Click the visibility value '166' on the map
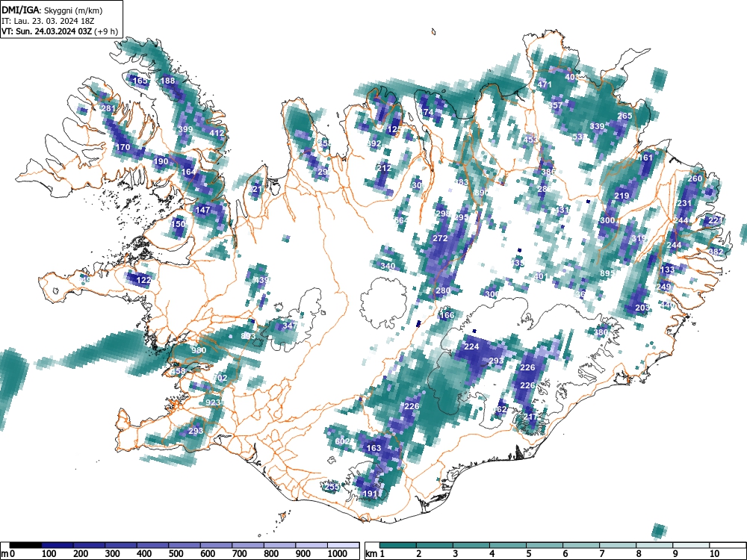 click(x=447, y=315)
